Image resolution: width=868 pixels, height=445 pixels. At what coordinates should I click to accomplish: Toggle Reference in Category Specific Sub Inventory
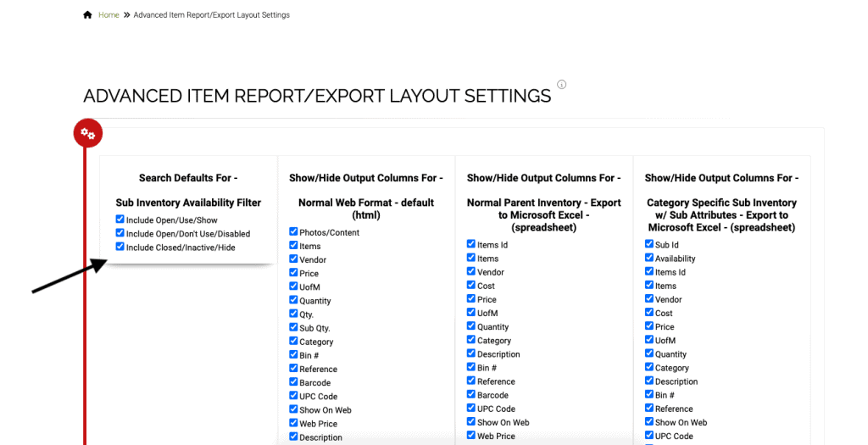tap(649, 408)
